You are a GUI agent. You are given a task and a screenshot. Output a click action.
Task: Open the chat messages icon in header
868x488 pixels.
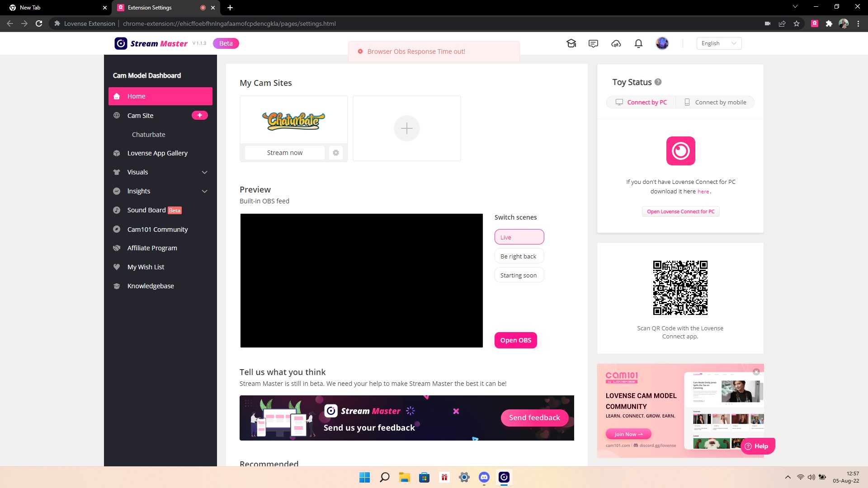(x=593, y=43)
